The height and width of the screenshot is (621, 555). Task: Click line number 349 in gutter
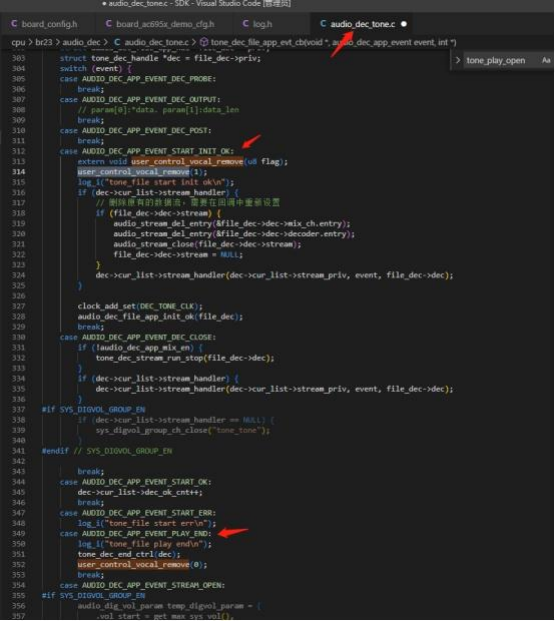coord(18,533)
